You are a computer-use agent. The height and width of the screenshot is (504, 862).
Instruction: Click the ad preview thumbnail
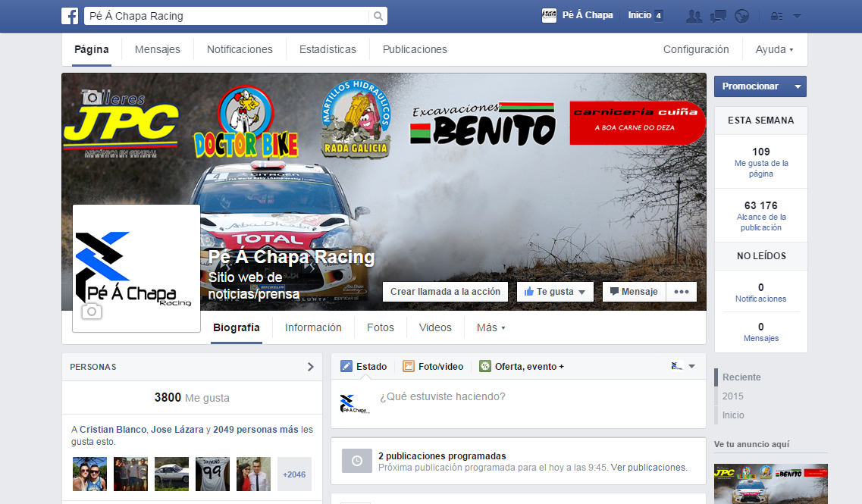click(x=771, y=484)
